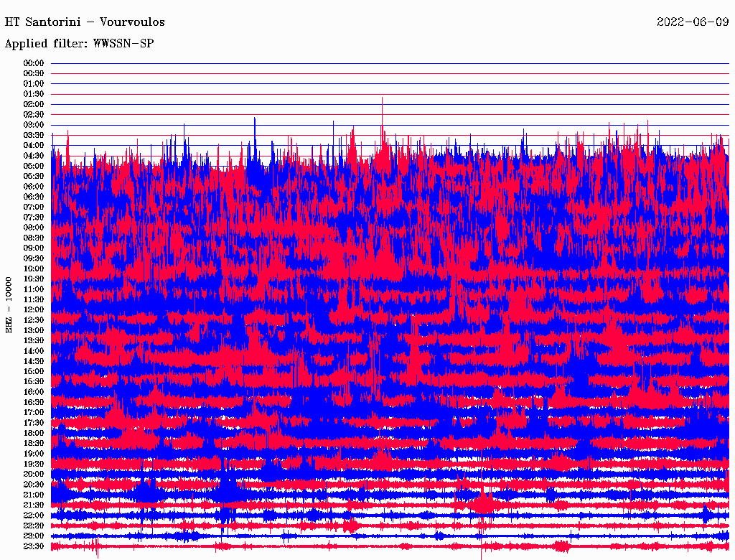Select the 01:30 time label
Image resolution: width=735 pixels, height=560 pixels.
(x=34, y=94)
